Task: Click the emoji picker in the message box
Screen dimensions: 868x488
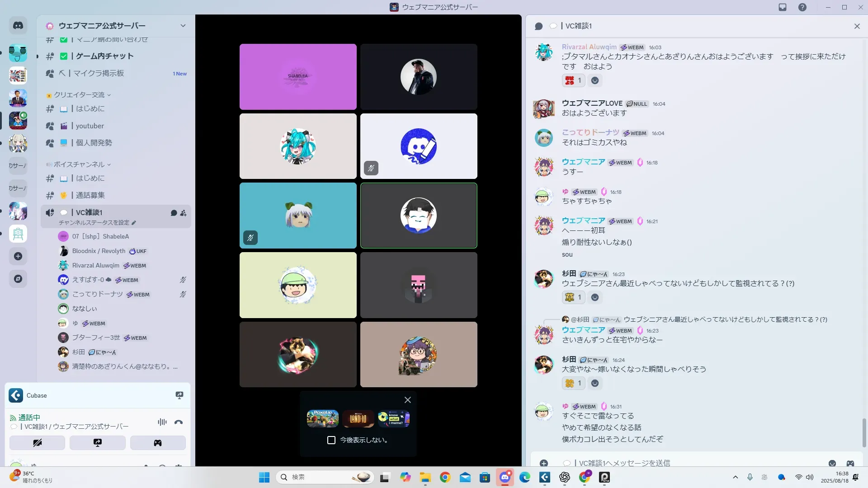Action: tap(832, 463)
